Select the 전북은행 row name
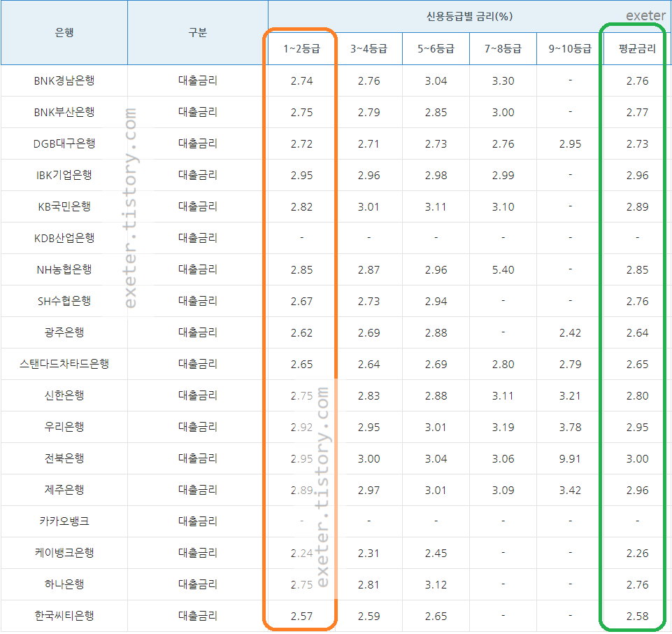This screenshot has width=672, height=634. tap(64, 458)
